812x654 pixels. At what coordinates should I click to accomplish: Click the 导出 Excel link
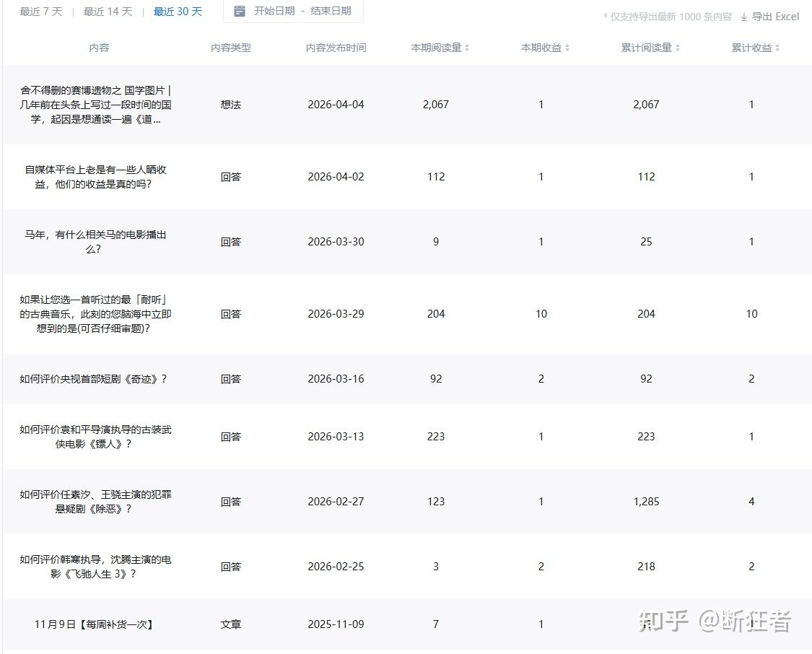pos(775,17)
